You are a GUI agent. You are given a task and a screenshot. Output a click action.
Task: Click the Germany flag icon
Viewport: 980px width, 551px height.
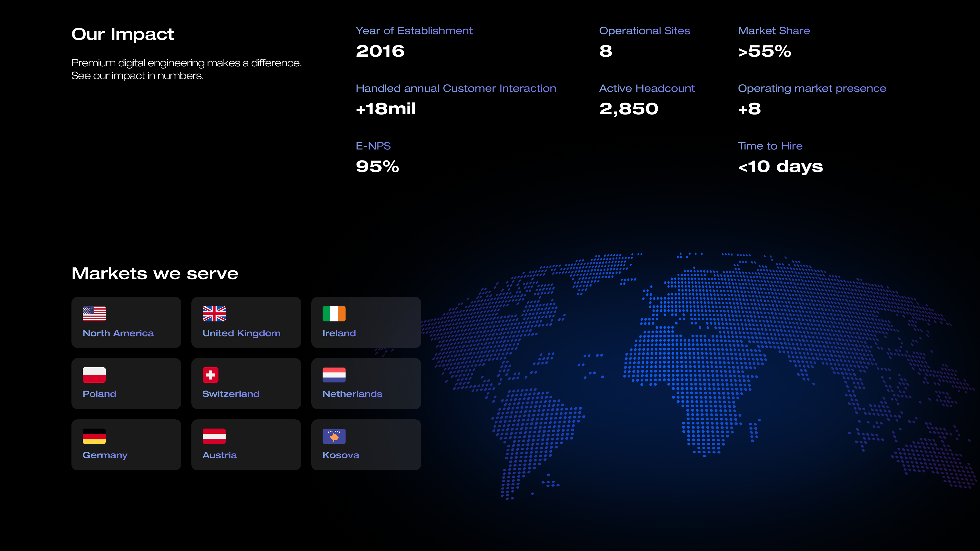(94, 436)
